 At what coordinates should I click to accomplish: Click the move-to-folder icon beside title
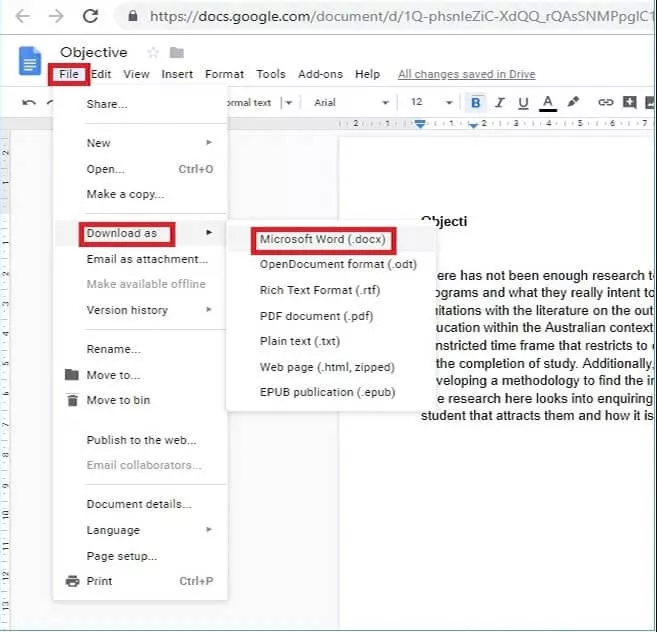click(x=177, y=53)
